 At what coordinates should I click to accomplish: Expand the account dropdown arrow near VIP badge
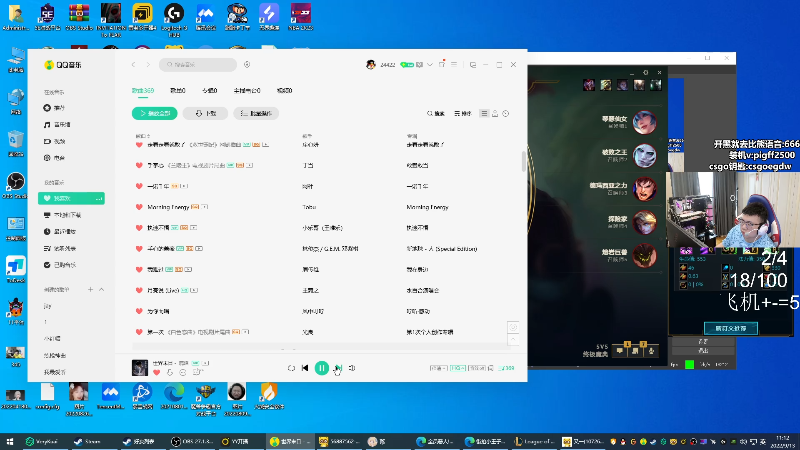(x=430, y=65)
